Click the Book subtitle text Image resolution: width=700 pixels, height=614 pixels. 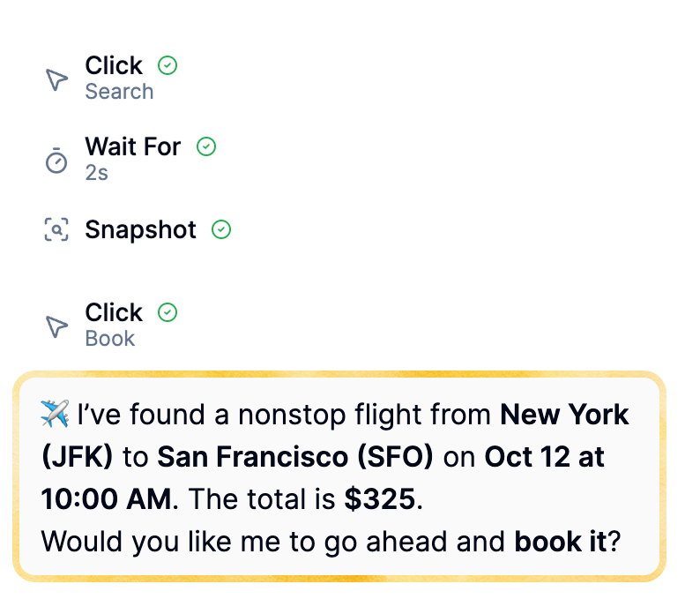point(110,339)
